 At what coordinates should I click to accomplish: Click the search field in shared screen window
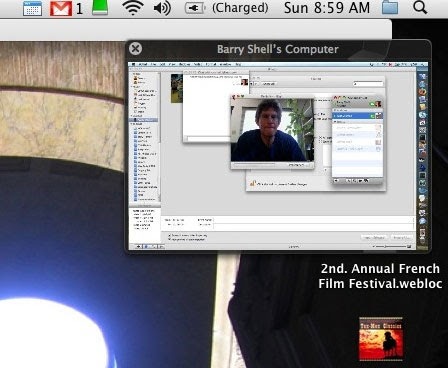click(x=368, y=84)
